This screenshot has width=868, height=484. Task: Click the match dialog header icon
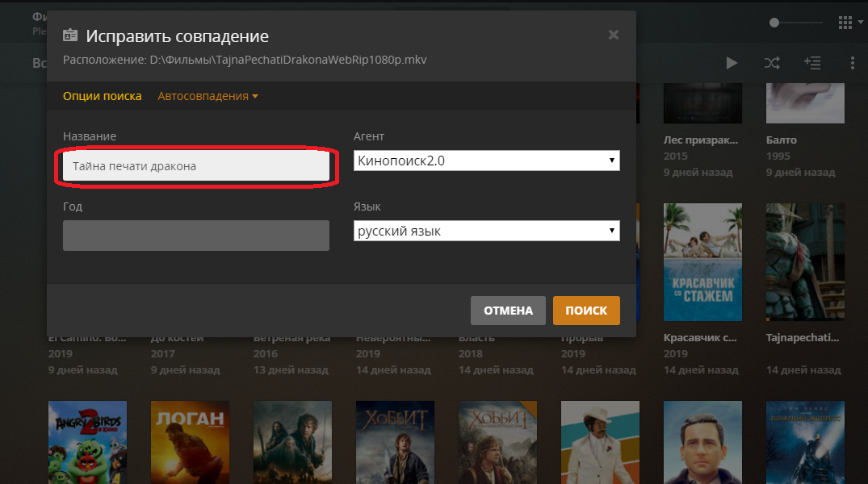tap(71, 35)
